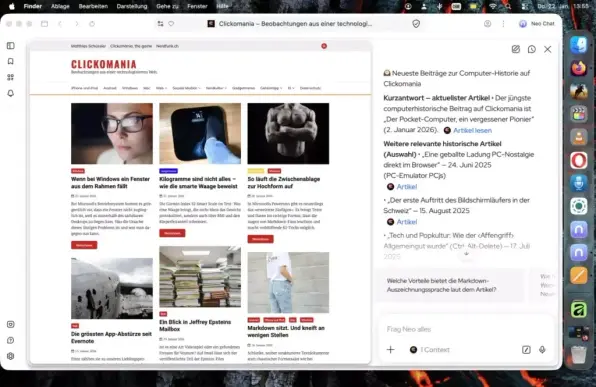Screen dimensions: 596x387
Task: Click the CLICKOMANIA site logo
Action: (103, 64)
